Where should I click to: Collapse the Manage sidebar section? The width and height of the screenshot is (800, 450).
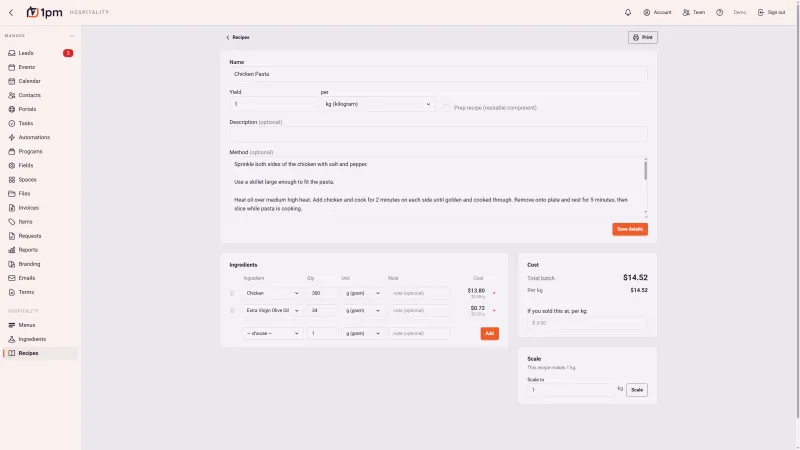point(72,36)
